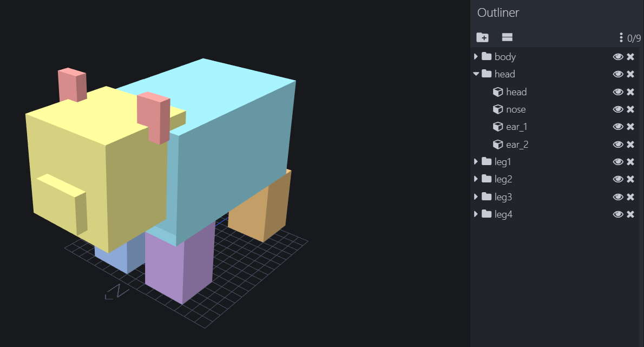The width and height of the screenshot is (644, 347).
Task: Delete the head group
Action: point(630,74)
